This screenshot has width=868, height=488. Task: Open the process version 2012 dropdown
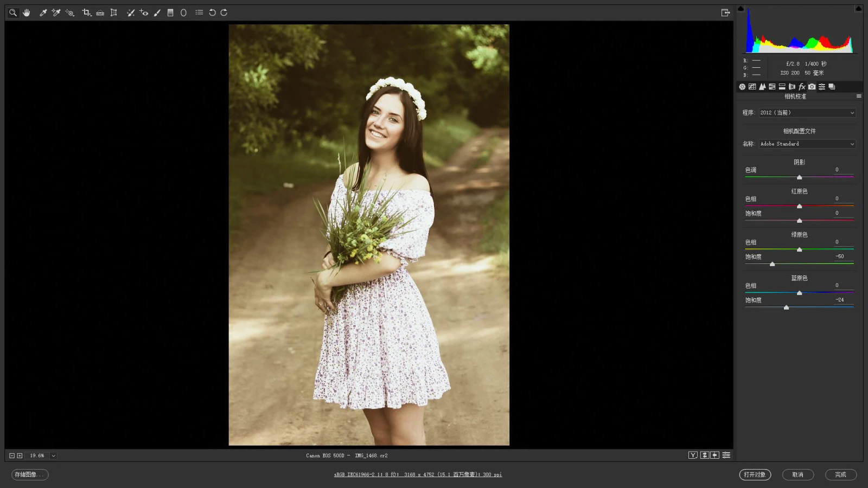click(x=807, y=113)
